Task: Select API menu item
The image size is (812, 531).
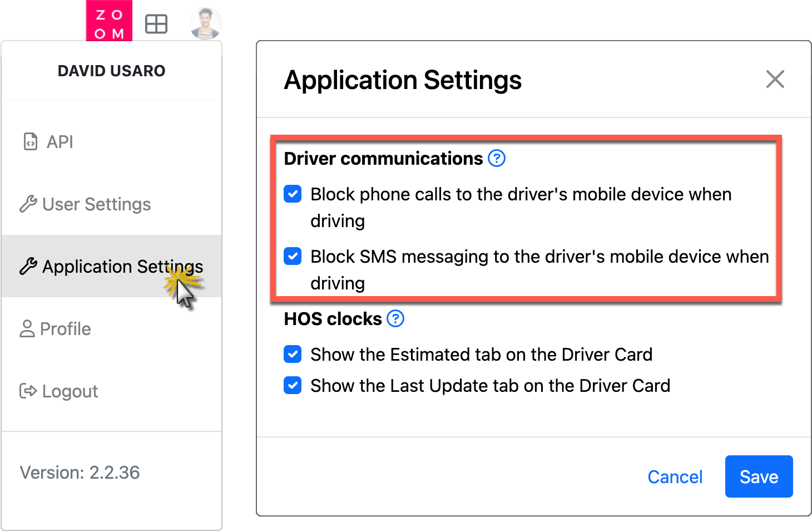Action: 111,142
